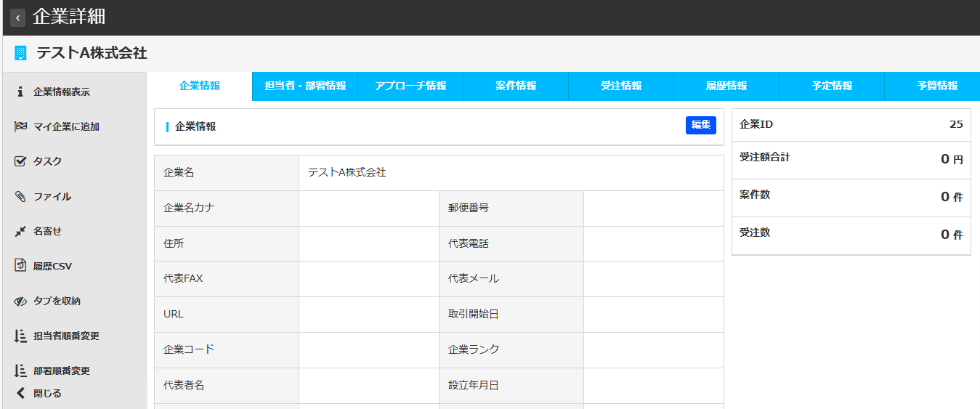
Task: Click the URL field label
Action: pos(174,314)
